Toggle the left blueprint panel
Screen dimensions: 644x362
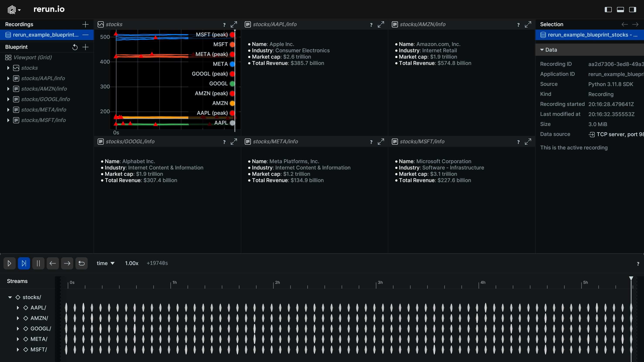[608, 10]
